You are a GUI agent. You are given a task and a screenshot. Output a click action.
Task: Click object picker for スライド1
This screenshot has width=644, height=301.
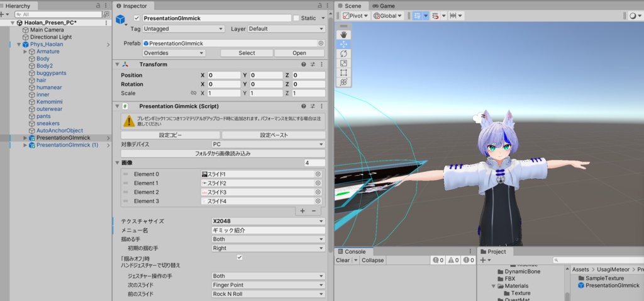click(318, 174)
